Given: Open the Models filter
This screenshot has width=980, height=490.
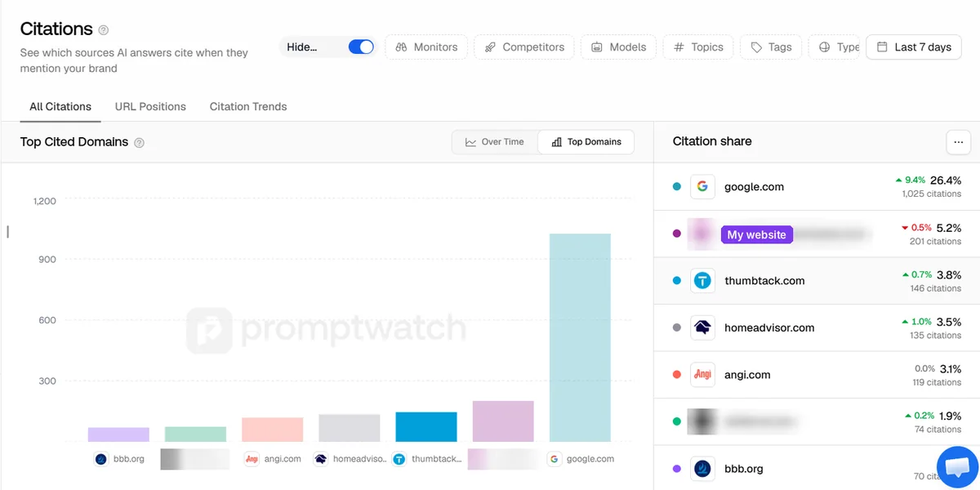Looking at the screenshot, I should 618,47.
